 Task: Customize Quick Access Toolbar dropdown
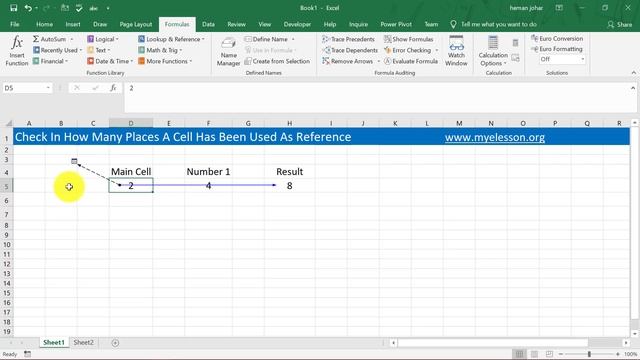(x=108, y=8)
